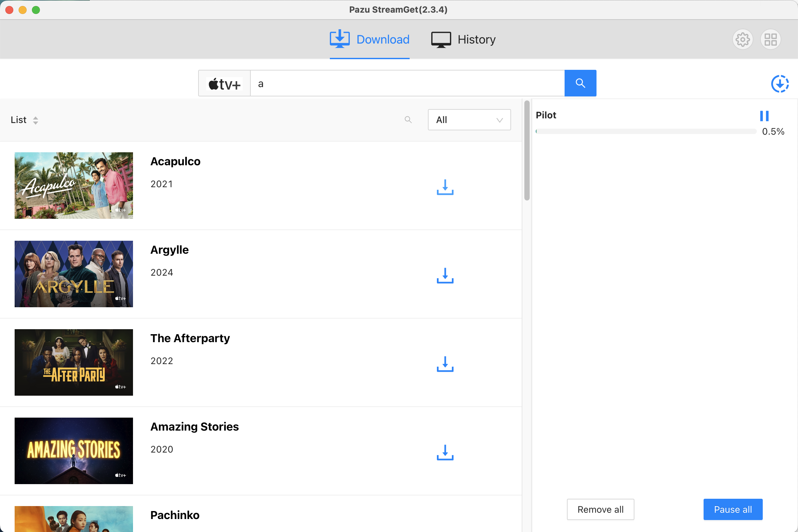Minimize the window with yellow button
This screenshot has height=532, width=798.
pos(23,10)
